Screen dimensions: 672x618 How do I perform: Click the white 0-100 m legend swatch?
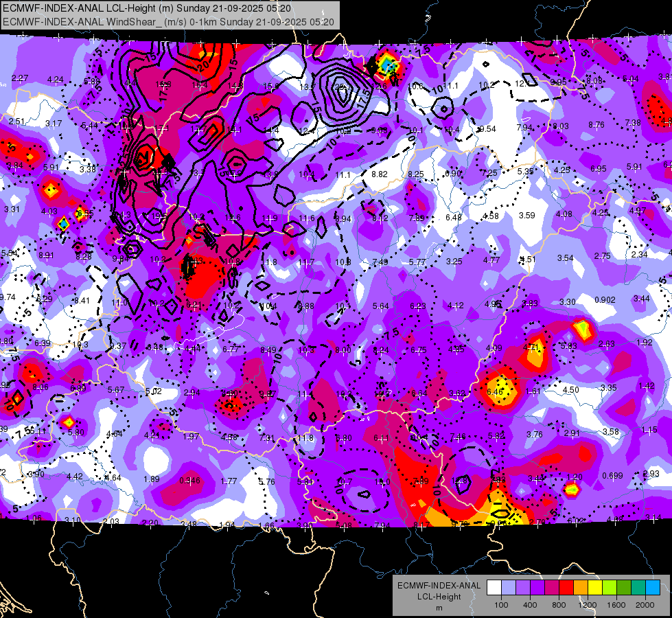coord(494,588)
